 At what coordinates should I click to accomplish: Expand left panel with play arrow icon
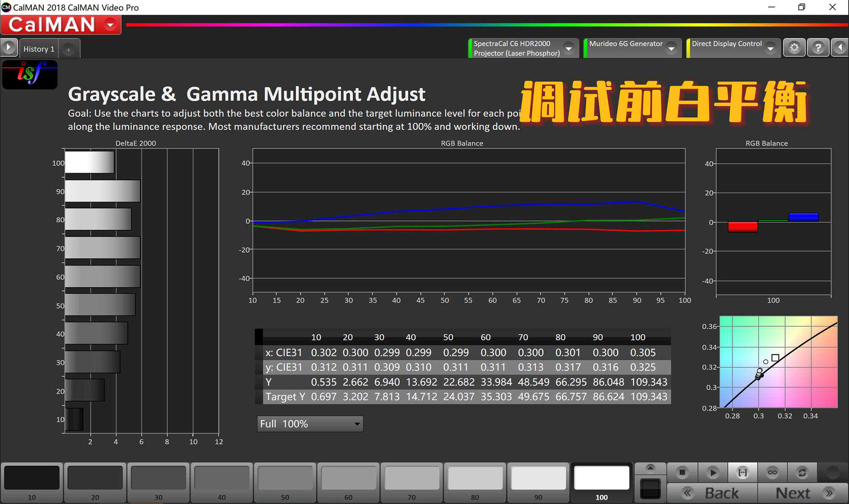point(8,48)
